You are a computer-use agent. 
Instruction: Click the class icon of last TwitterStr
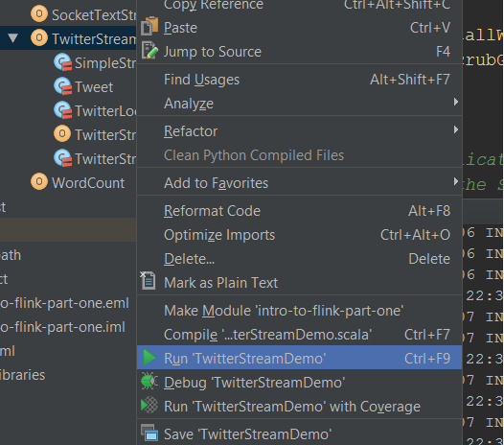pos(62,157)
